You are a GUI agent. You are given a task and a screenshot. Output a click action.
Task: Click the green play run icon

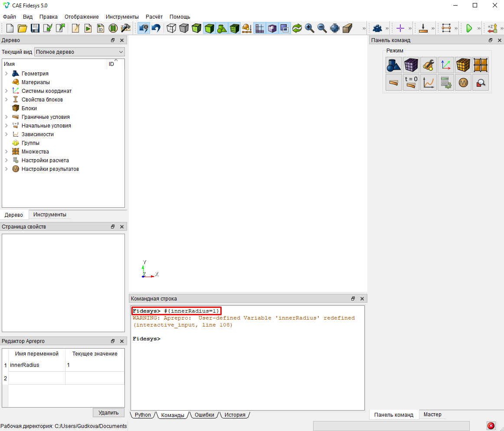click(469, 28)
